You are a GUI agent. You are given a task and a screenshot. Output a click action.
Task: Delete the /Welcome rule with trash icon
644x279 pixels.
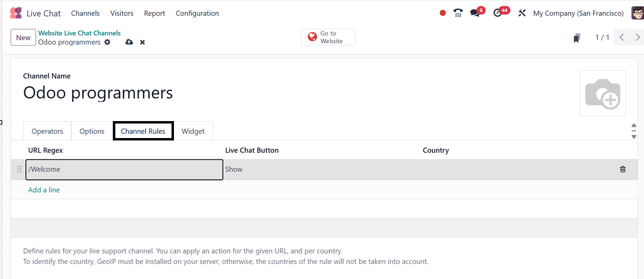pos(623,169)
